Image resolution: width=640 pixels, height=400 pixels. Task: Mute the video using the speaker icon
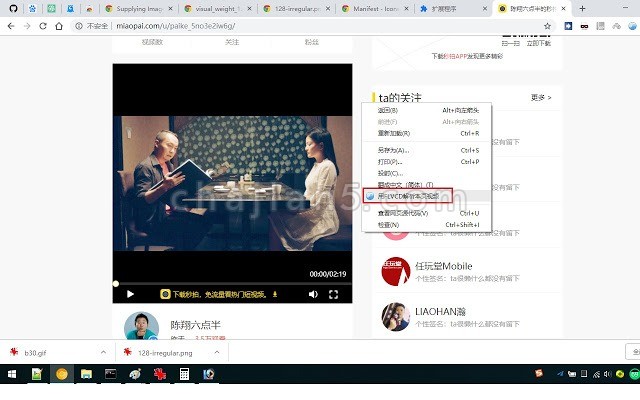tap(313, 294)
